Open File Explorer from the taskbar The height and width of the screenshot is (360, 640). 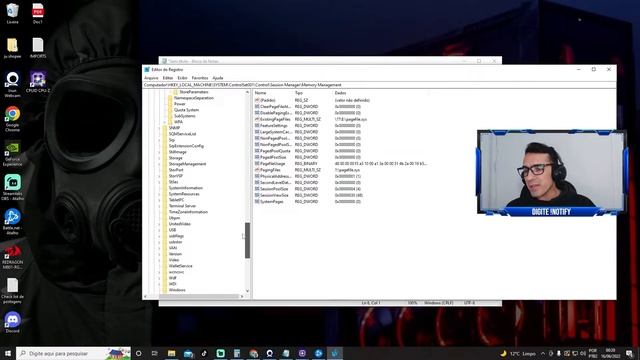(171, 353)
